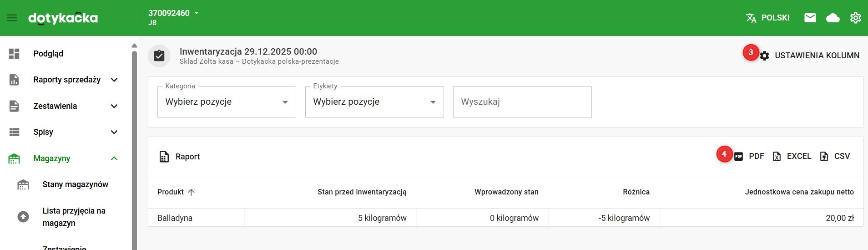Click the language translate icon
Screen dimensions: 868x250
[751, 18]
